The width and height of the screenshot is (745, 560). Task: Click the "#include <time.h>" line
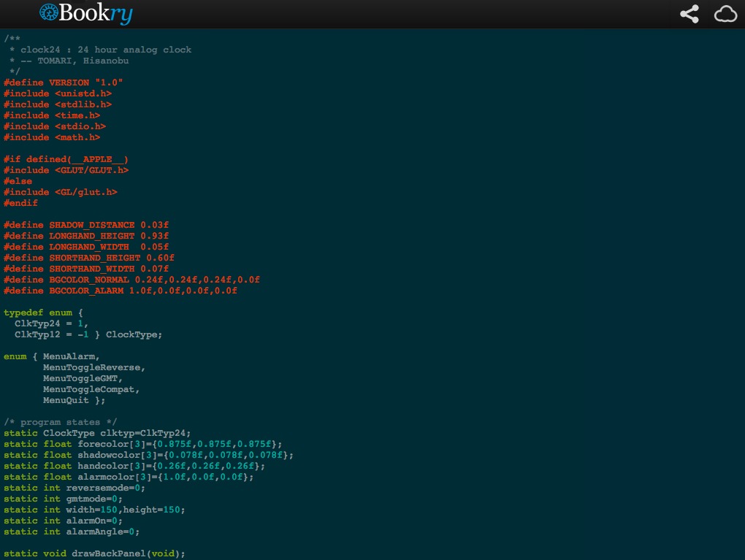pyautogui.click(x=52, y=115)
